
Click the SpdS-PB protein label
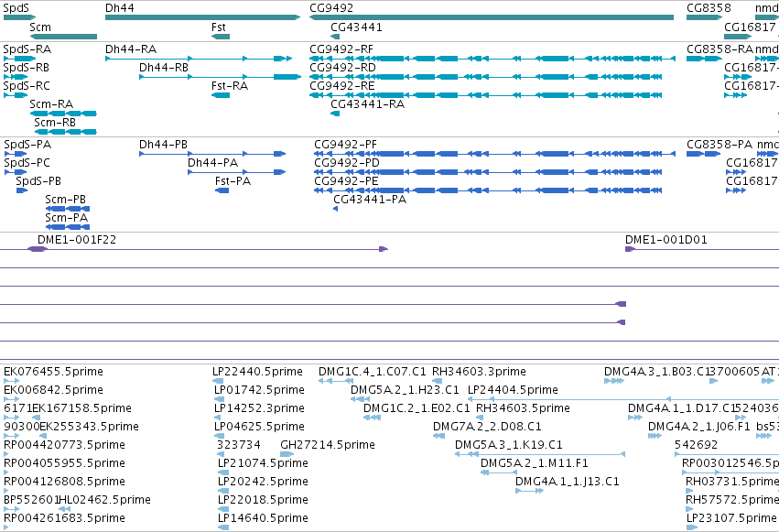(x=38, y=181)
